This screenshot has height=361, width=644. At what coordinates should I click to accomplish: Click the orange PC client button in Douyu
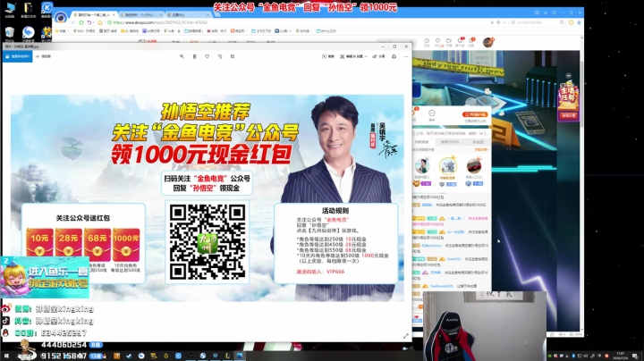(475, 114)
